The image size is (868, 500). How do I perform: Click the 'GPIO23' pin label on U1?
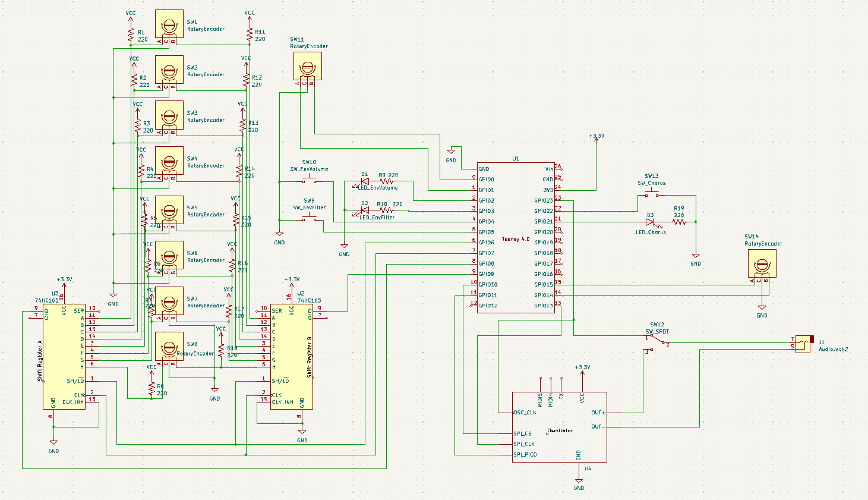click(544, 201)
